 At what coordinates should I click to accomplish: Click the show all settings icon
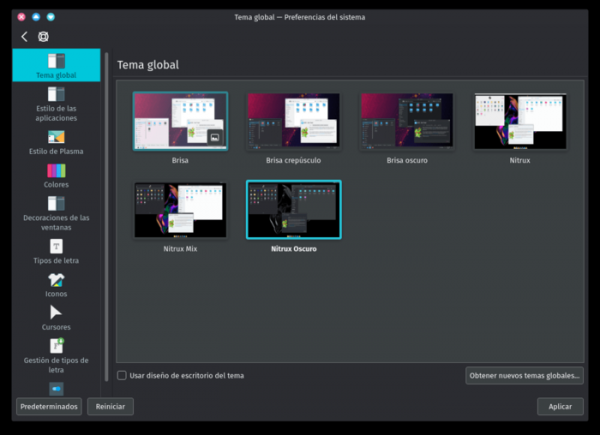pyautogui.click(x=43, y=37)
